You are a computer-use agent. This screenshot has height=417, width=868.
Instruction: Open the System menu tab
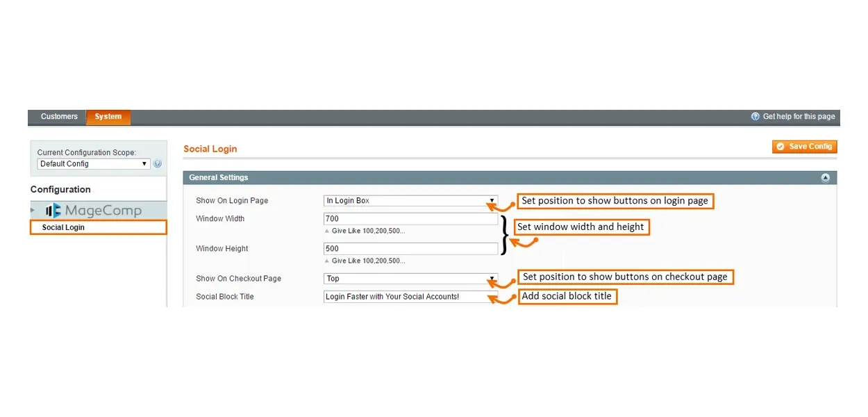(x=108, y=117)
